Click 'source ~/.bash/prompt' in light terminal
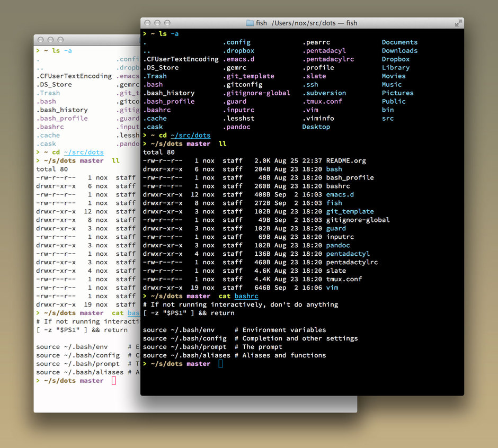 pyautogui.click(x=78, y=364)
